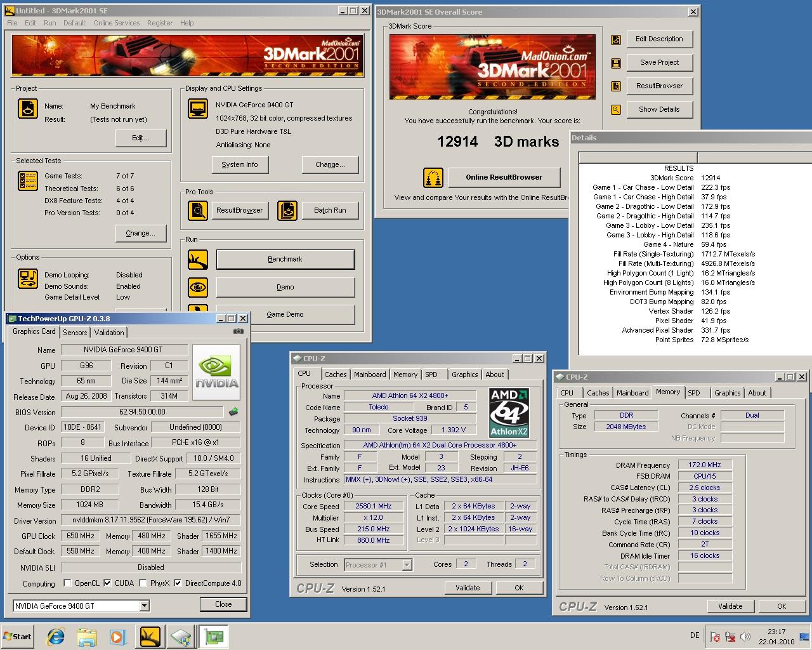
Task: Toggle the CUDA checkbox in GPU-Z
Action: pos(107,583)
